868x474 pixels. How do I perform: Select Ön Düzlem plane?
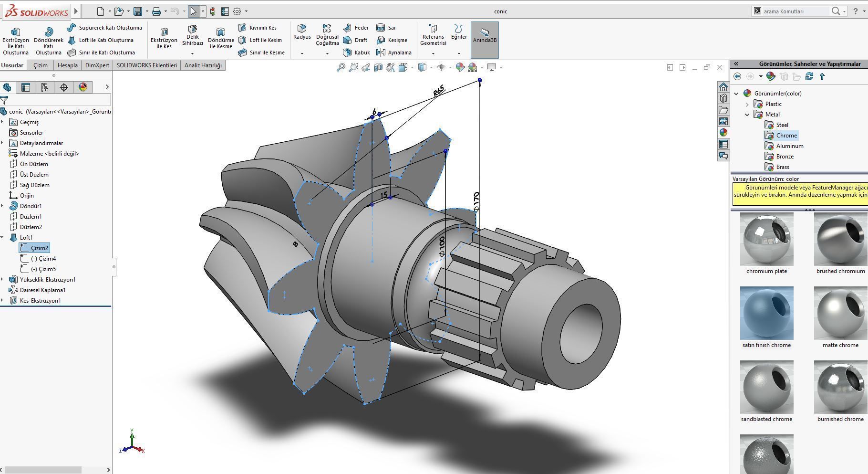(29, 164)
